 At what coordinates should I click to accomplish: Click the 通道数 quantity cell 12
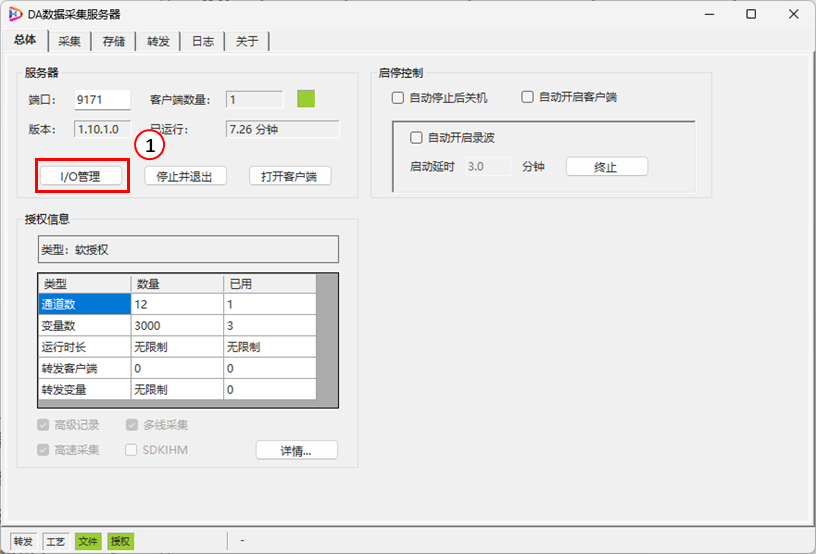177,304
